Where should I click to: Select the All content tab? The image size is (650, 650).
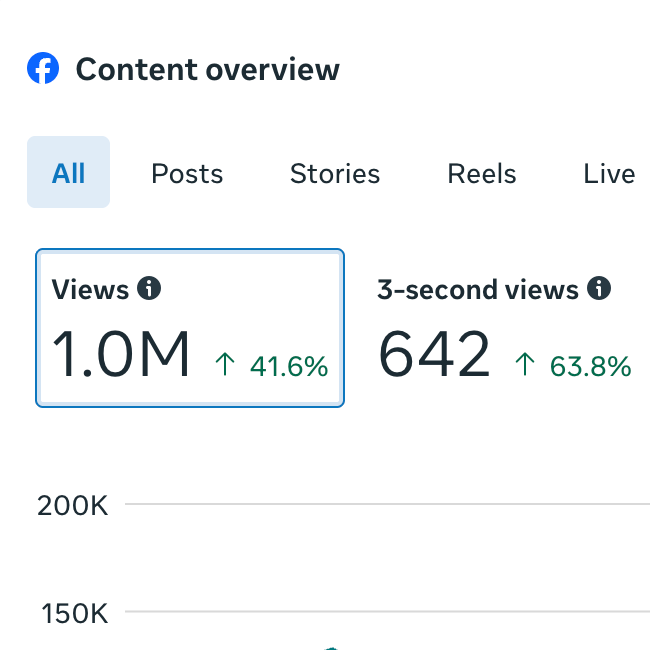tap(68, 172)
